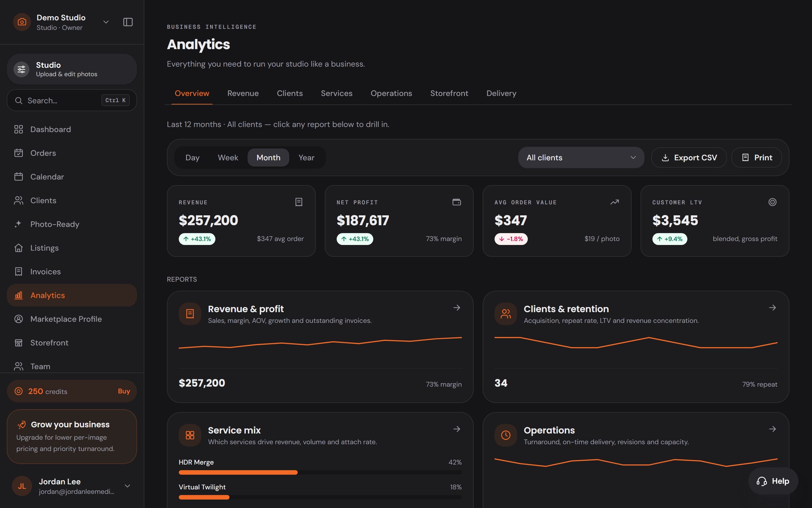Open Photo-Ready sparkle item

click(72, 224)
